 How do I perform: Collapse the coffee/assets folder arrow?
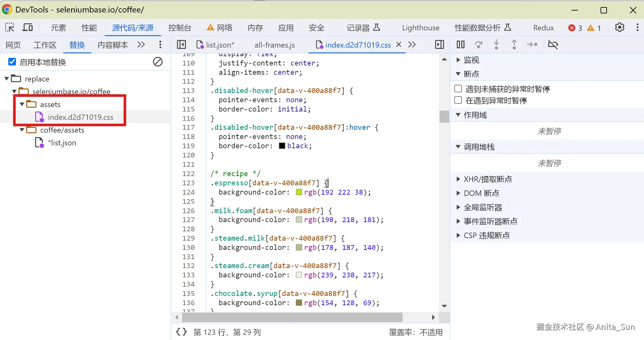point(22,130)
